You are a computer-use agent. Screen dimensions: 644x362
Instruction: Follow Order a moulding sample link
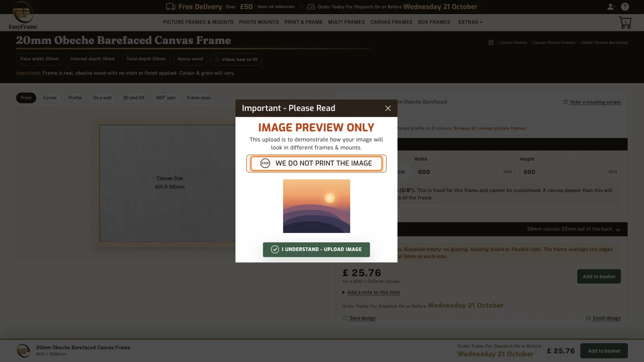click(595, 102)
